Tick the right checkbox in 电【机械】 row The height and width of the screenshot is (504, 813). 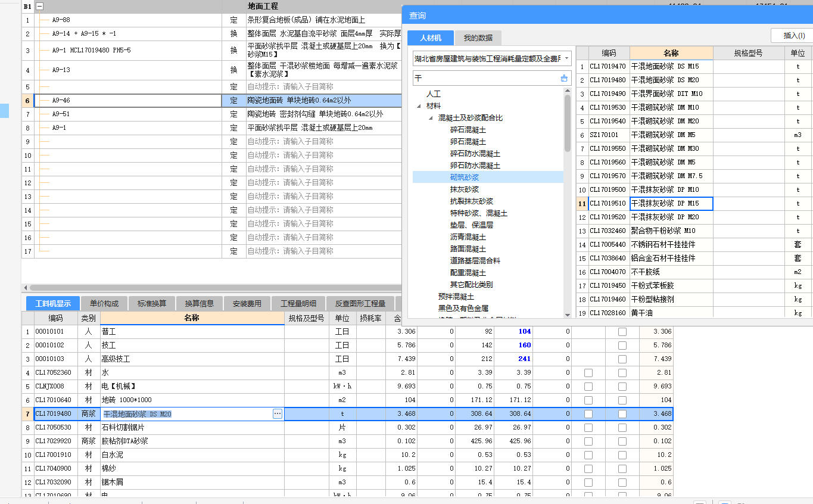click(622, 387)
